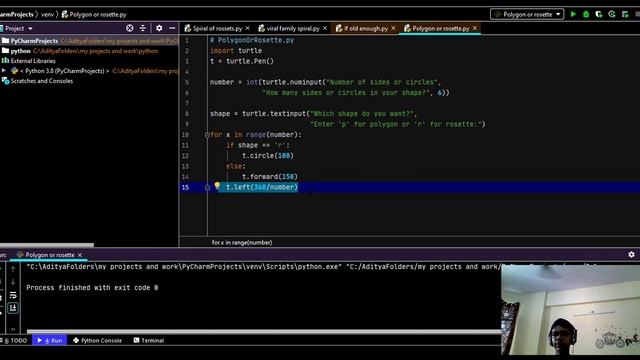
Task: Click the webcam video overlay thumbnail
Action: (571, 310)
